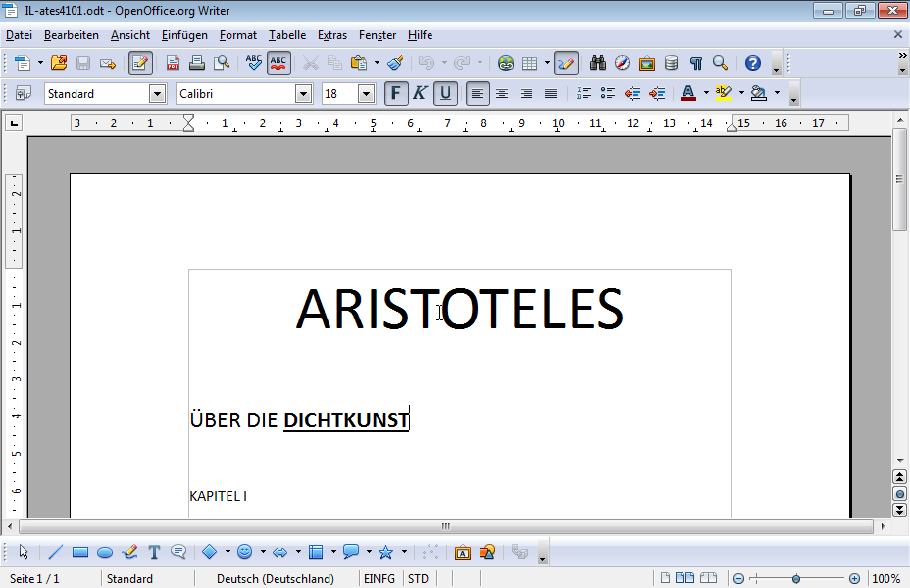Toggle Italic formatting button
This screenshot has width=910, height=588.
tap(420, 93)
